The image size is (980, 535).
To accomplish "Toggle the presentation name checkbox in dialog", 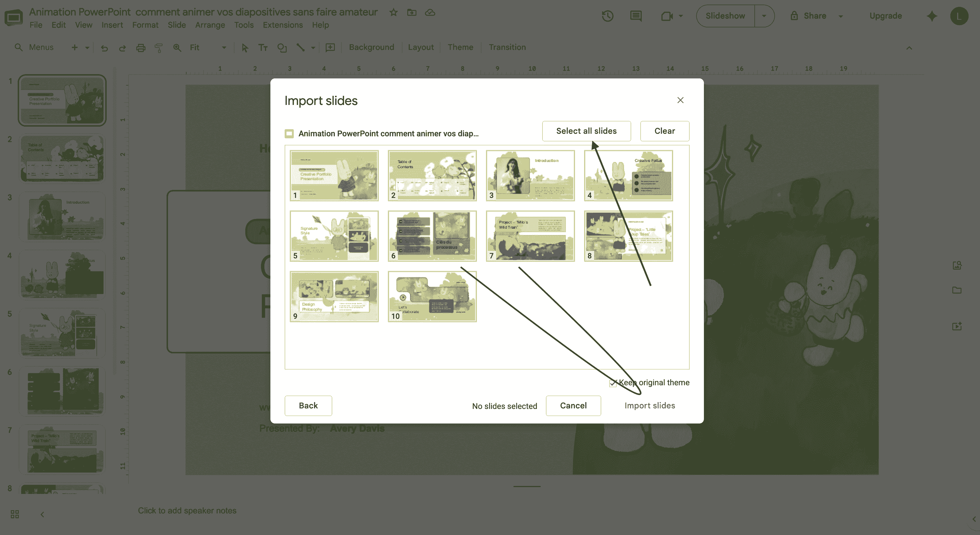I will [289, 133].
